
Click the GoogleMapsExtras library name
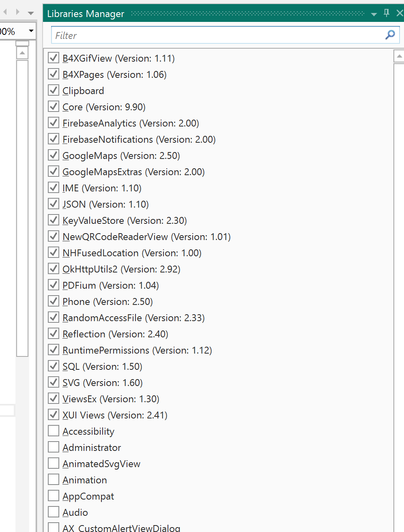coord(102,172)
